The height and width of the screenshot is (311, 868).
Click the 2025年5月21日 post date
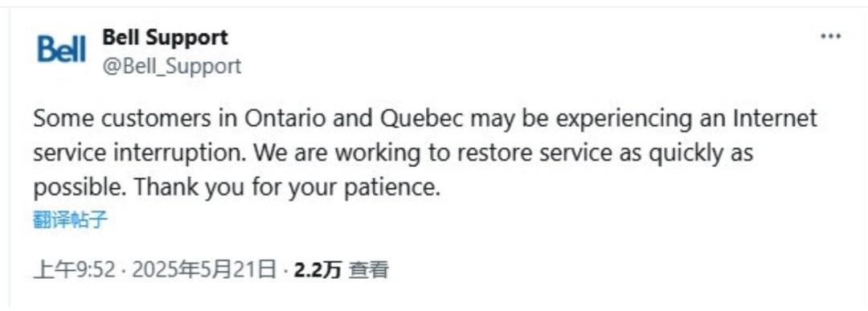pos(204,270)
